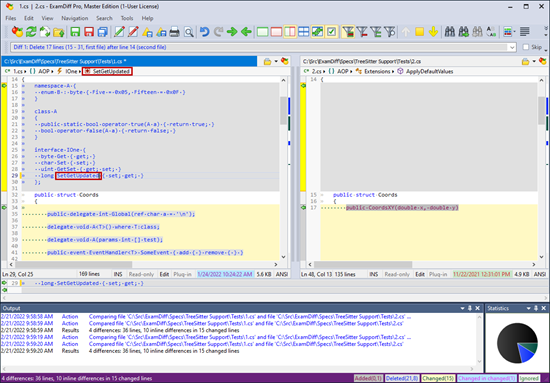
Task: Show only the second file pane (red pane icon)
Action: point(276,32)
